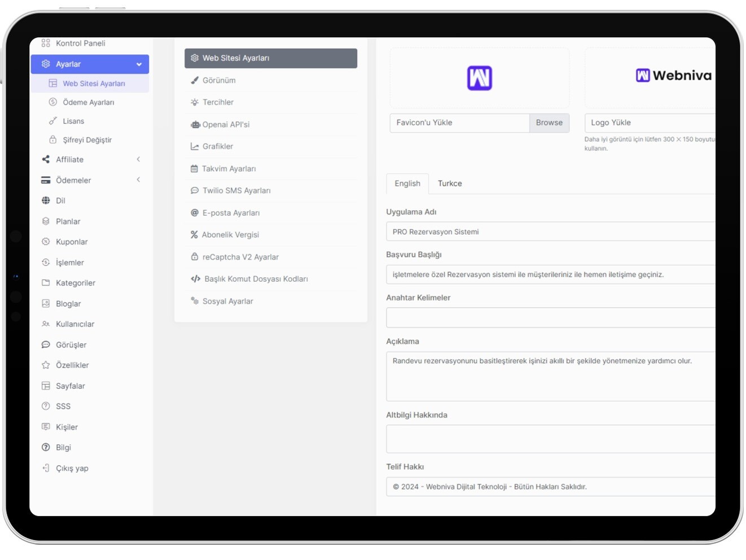Click the Webniva favicon preview image
The image size is (746, 560).
pyautogui.click(x=479, y=78)
